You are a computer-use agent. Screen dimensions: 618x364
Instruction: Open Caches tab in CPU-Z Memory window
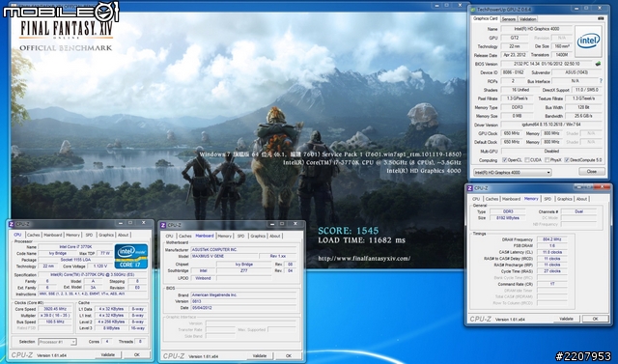(x=492, y=199)
